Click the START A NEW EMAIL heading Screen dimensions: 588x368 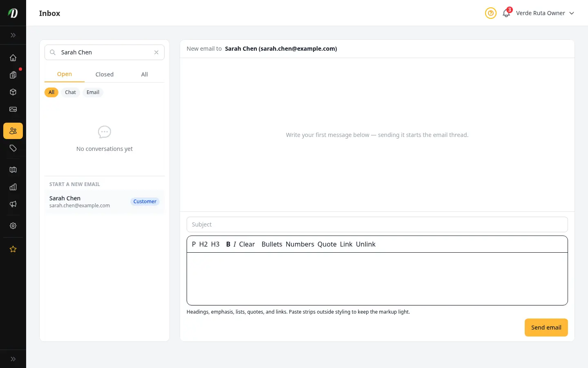pyautogui.click(x=75, y=184)
